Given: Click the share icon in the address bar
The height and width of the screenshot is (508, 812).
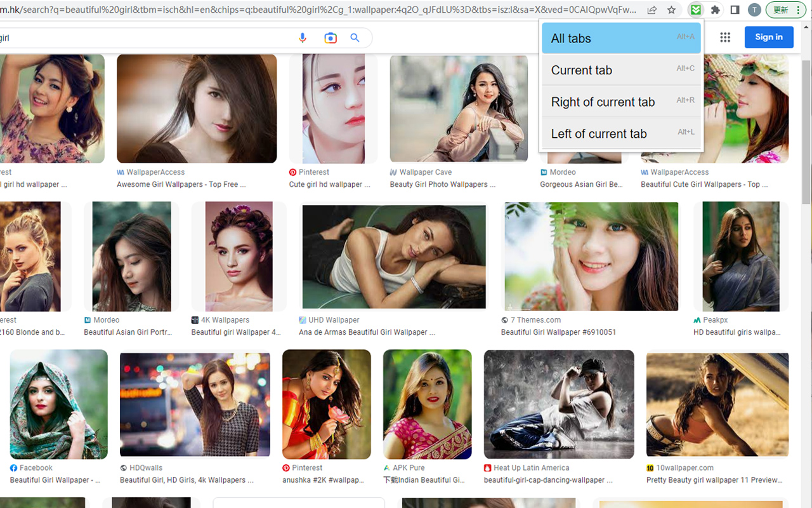Looking at the screenshot, I should [652, 10].
